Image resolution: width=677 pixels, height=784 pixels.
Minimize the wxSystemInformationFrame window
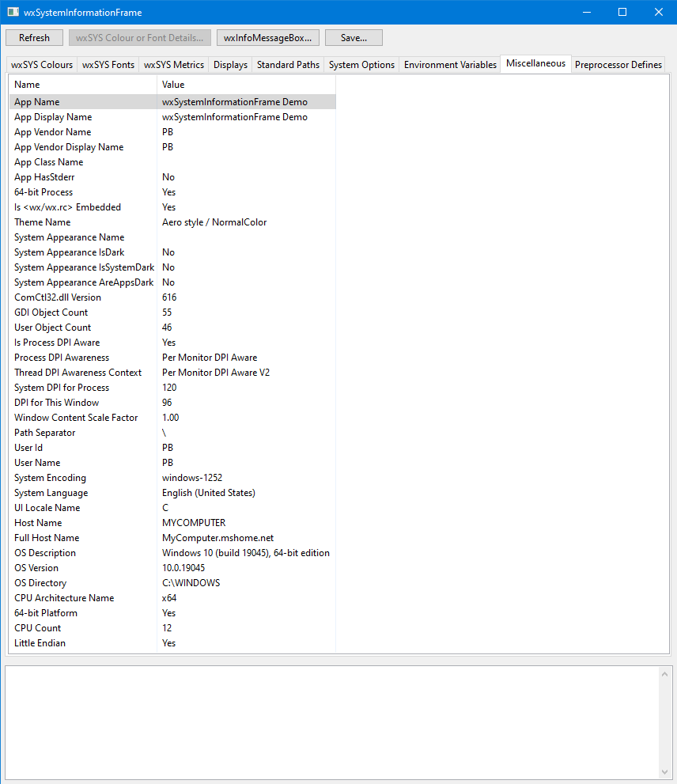point(587,12)
